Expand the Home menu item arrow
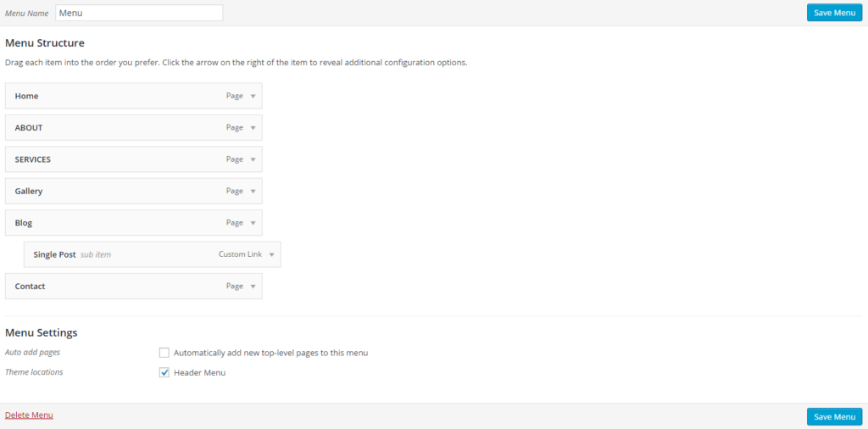 tap(253, 97)
